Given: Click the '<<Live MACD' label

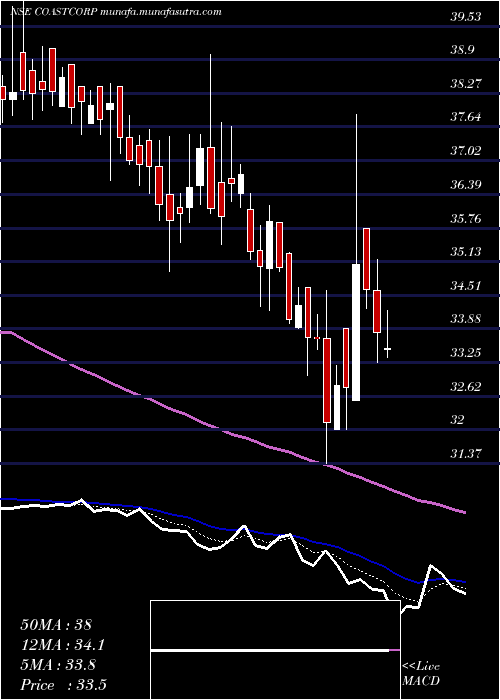Looking at the screenshot, I should pyautogui.click(x=421, y=674).
